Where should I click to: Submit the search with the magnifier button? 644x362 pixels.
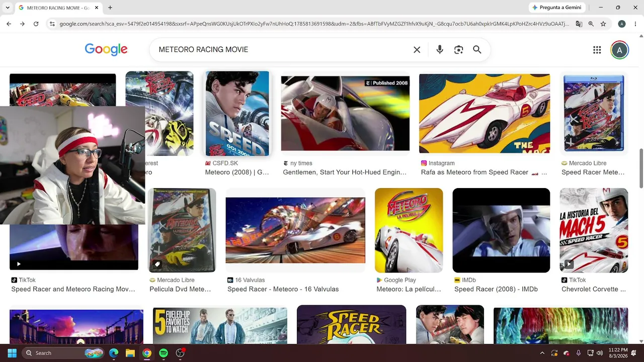pos(477,50)
